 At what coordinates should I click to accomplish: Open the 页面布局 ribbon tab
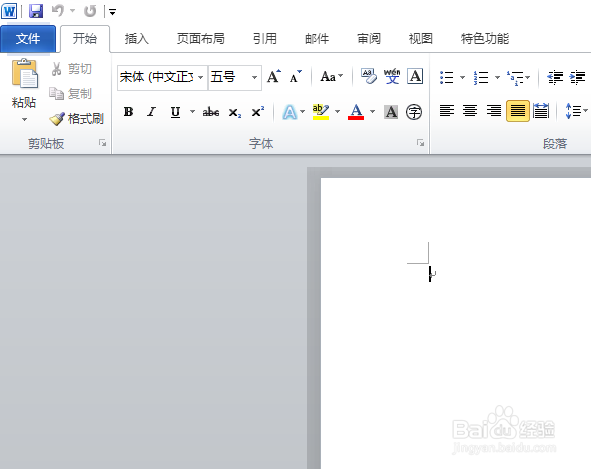pyautogui.click(x=201, y=38)
